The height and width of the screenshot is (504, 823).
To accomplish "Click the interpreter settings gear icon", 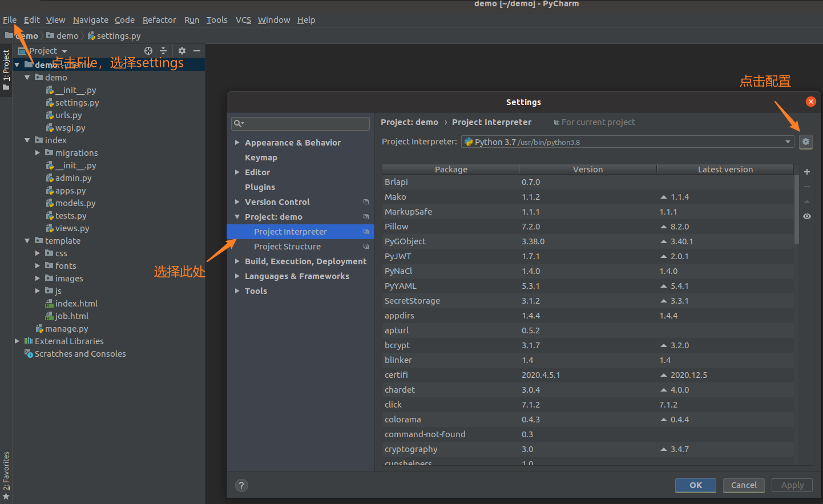I will (x=805, y=142).
